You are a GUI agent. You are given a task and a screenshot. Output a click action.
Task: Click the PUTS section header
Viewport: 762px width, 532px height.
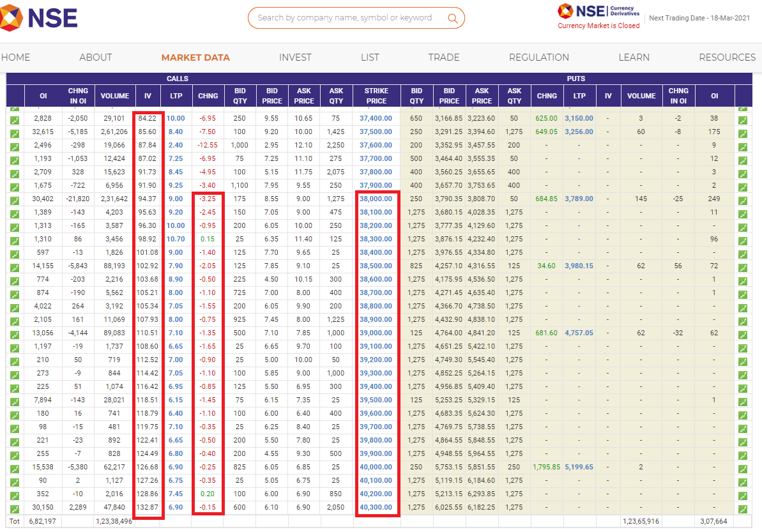click(x=576, y=79)
